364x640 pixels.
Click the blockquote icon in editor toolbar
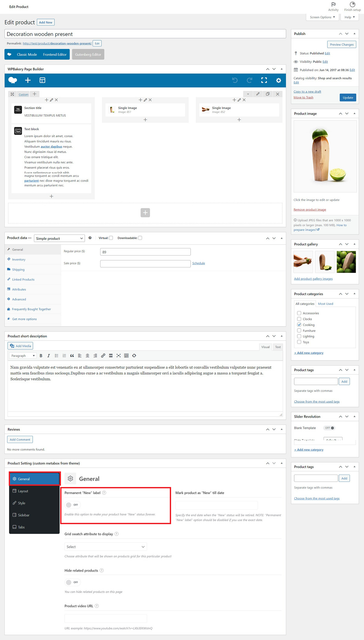click(x=72, y=356)
